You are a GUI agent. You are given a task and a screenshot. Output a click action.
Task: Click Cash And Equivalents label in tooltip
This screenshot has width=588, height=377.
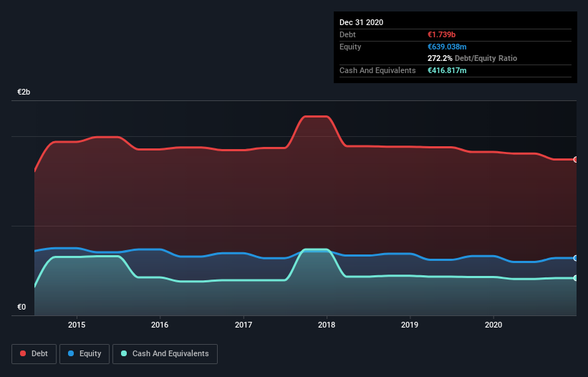pyautogui.click(x=377, y=70)
